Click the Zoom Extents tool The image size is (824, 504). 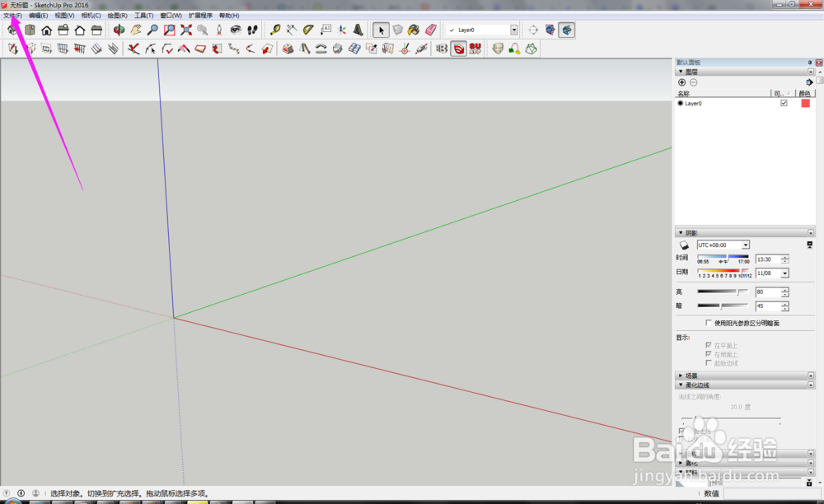click(186, 30)
